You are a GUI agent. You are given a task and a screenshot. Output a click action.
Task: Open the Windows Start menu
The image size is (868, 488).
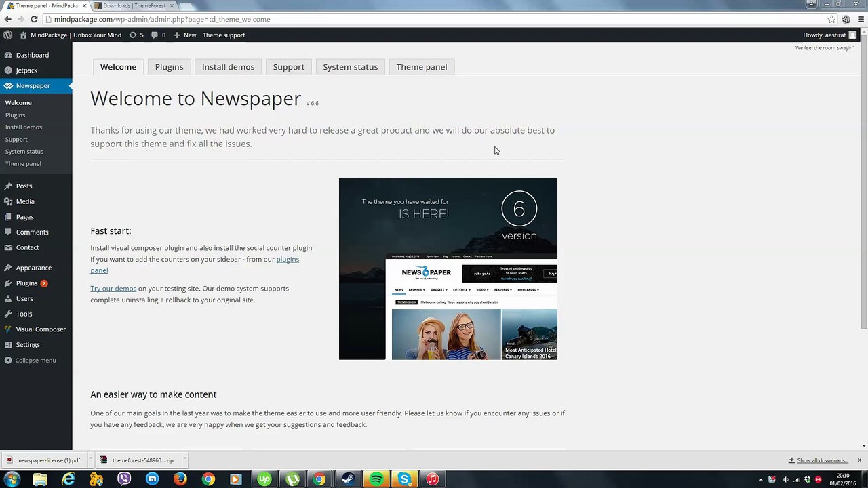[12, 479]
